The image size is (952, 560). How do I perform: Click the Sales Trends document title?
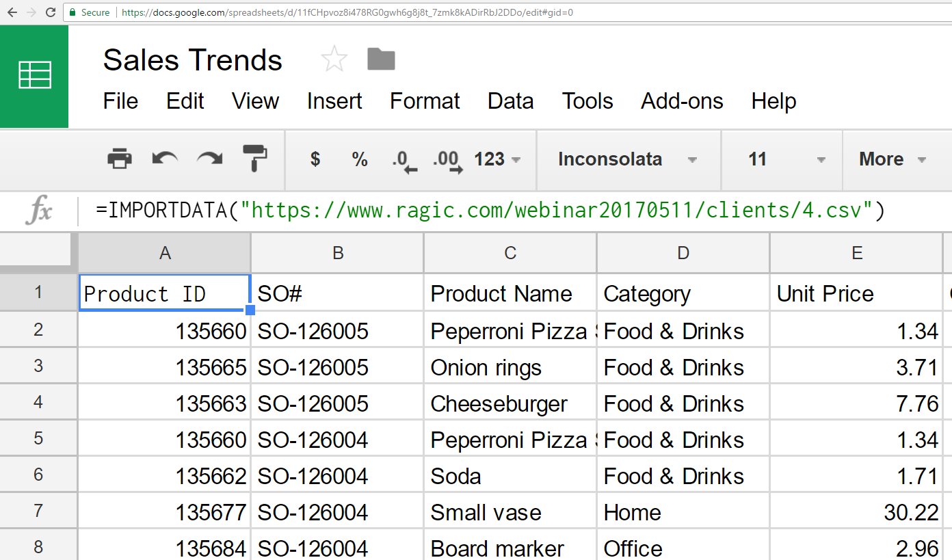[x=192, y=60]
